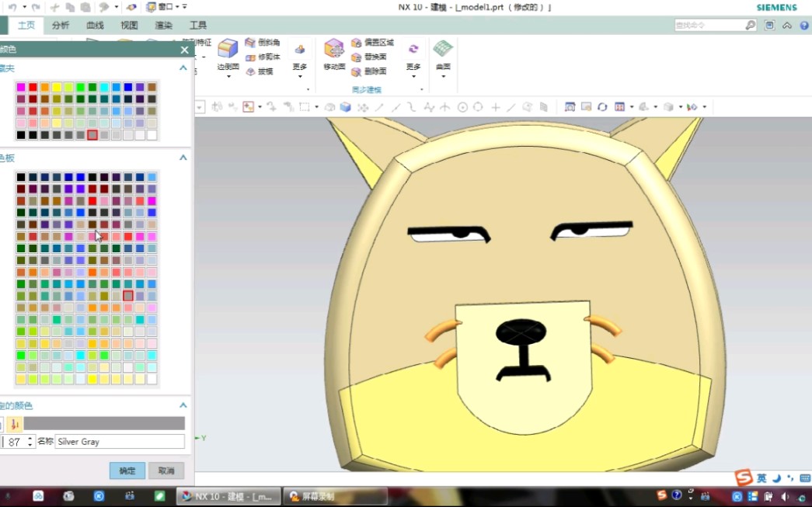Viewport: 812px width, 507px height.
Task: Click the rotate view circular arrows icon
Action: (602, 107)
